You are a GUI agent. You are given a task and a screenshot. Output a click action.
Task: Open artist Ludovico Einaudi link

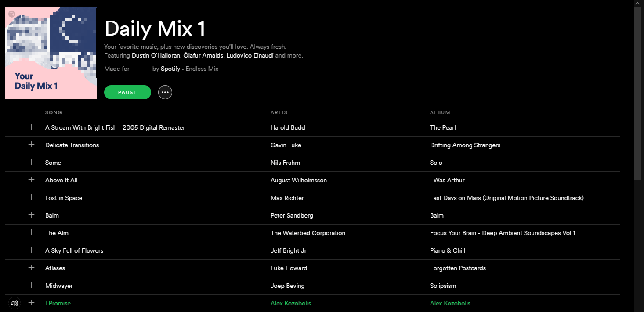click(x=250, y=56)
